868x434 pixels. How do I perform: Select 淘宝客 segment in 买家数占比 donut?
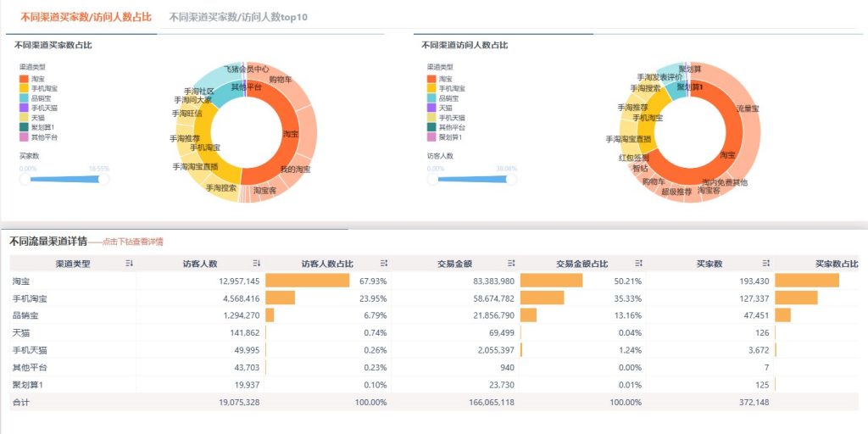tap(264, 191)
